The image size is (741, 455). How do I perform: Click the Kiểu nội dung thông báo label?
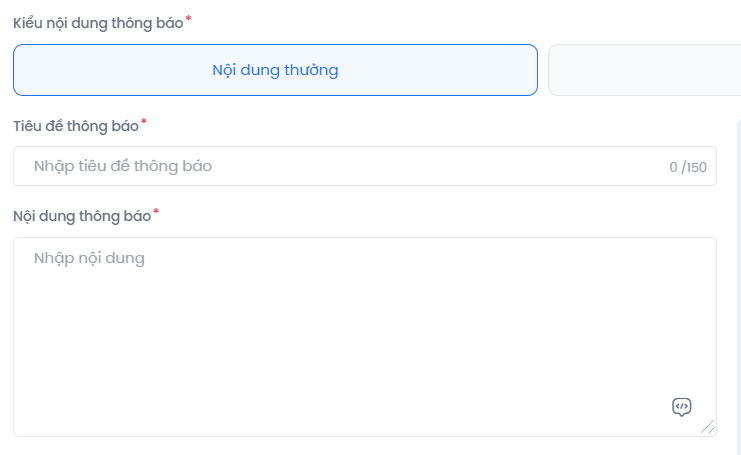(98, 23)
